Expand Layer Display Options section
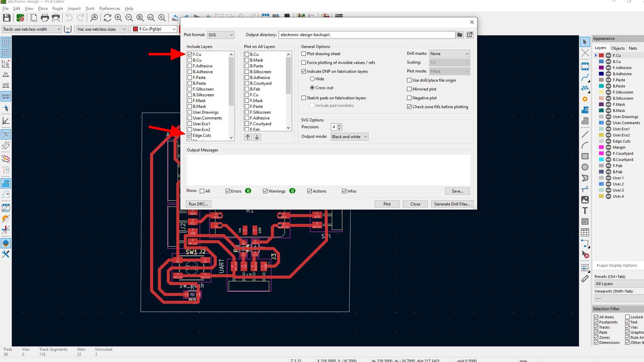 coord(617,265)
